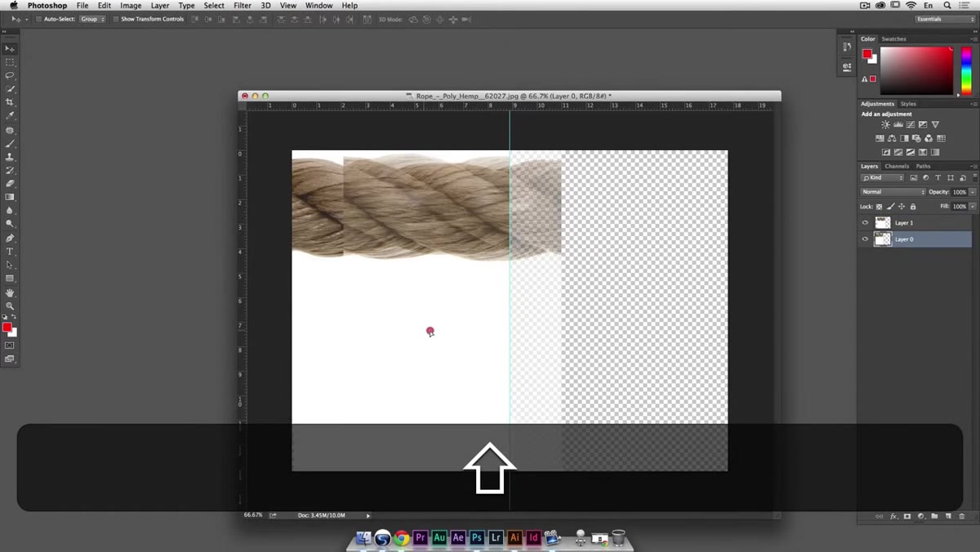Switch to the Paths tab
The width and height of the screenshot is (980, 552).
pos(924,166)
